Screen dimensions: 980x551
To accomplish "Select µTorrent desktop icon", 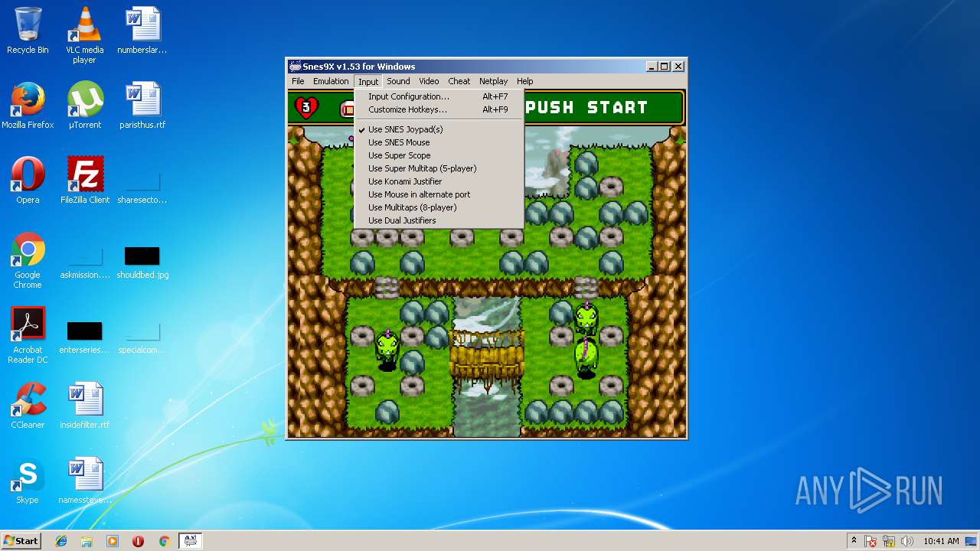I will click(x=84, y=106).
